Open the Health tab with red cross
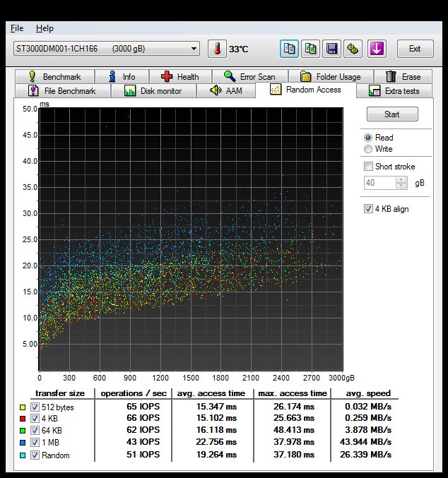The height and width of the screenshot is (478, 448). coord(179,77)
